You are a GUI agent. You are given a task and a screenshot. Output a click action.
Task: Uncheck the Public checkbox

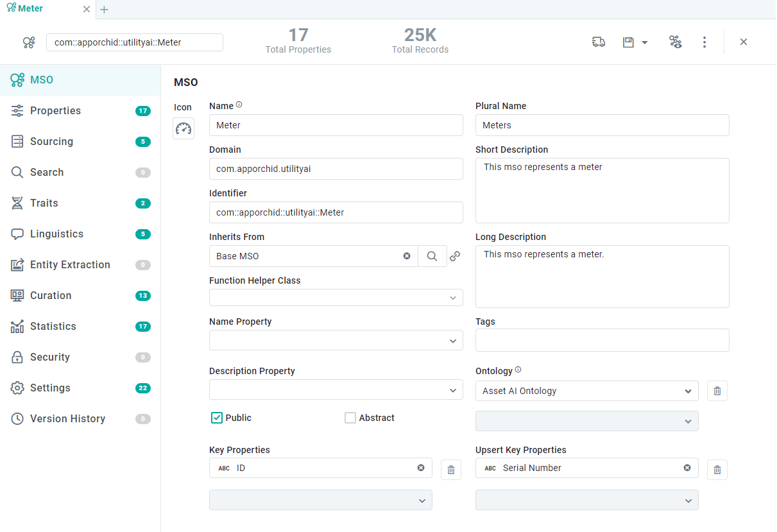[217, 418]
